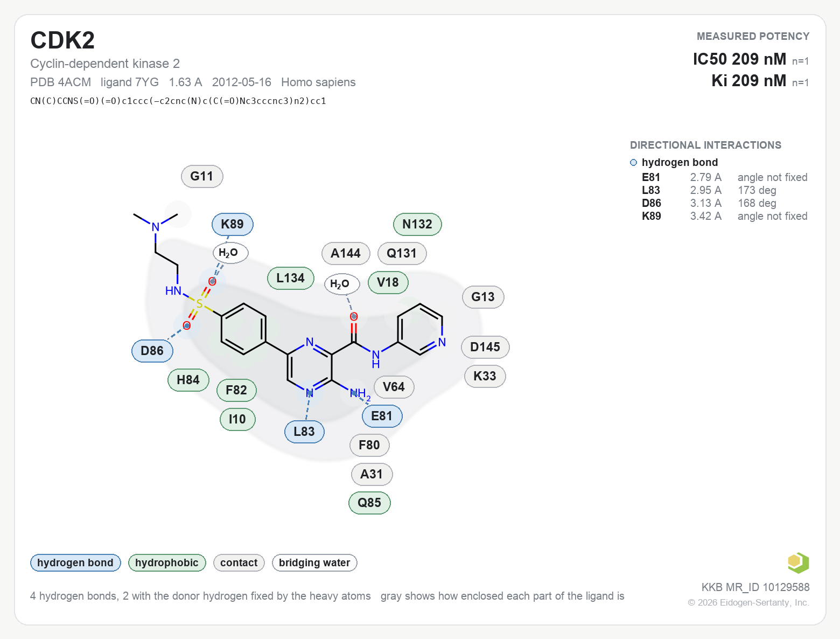Click the green hexagon logo icon

(x=798, y=563)
